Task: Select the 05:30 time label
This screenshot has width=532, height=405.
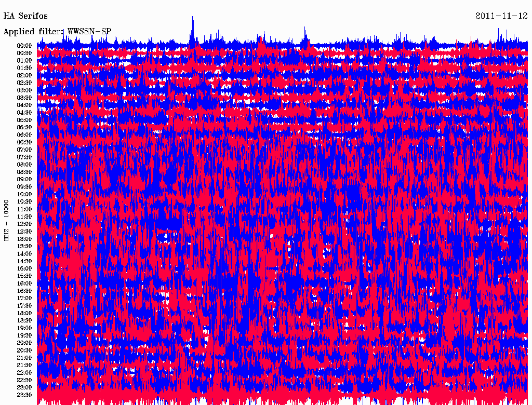Action: pos(24,128)
